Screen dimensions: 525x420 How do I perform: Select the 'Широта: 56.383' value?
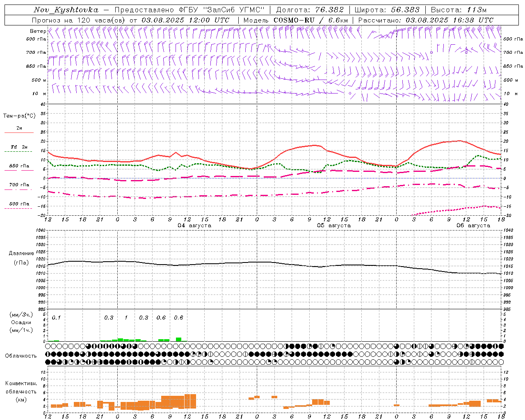[387, 10]
